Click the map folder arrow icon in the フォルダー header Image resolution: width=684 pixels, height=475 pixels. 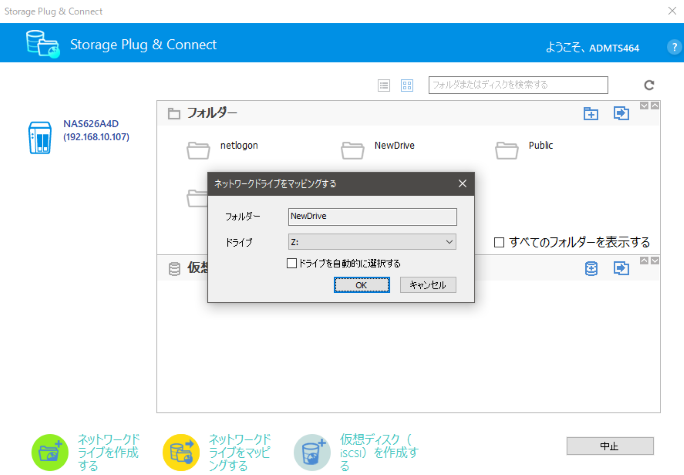(621, 113)
